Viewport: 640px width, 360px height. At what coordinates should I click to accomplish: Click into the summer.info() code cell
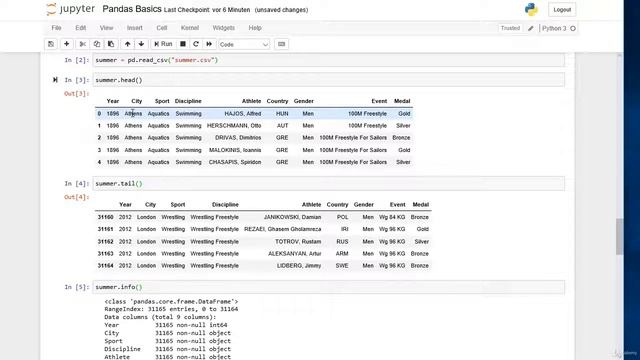tap(329, 287)
